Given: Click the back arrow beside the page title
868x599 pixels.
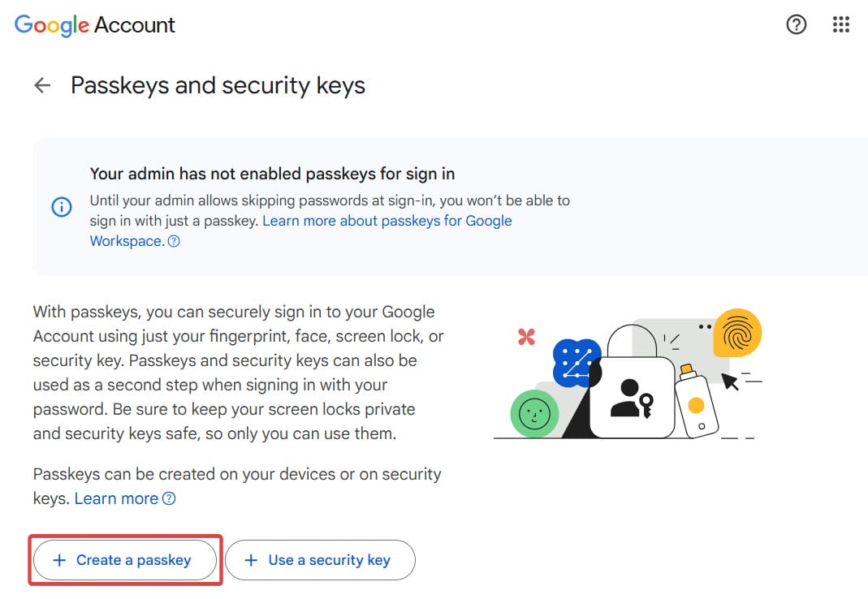Looking at the screenshot, I should pyautogui.click(x=41, y=84).
